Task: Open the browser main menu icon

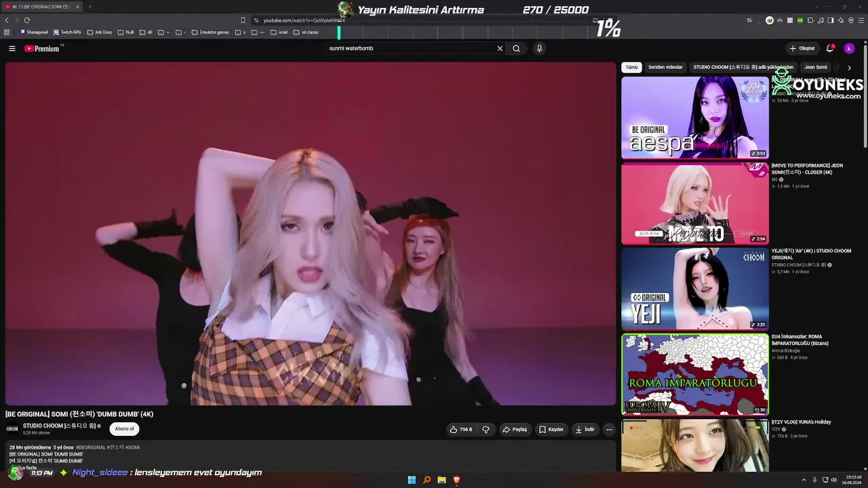Action: coord(861,20)
